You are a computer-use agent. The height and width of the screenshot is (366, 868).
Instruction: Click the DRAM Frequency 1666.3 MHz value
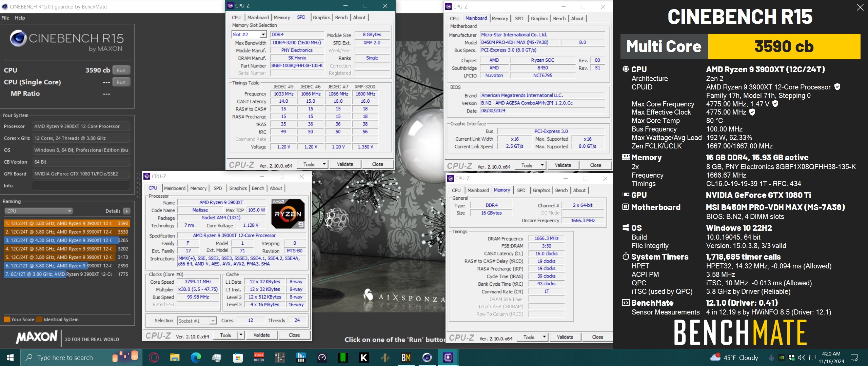pyautogui.click(x=546, y=238)
